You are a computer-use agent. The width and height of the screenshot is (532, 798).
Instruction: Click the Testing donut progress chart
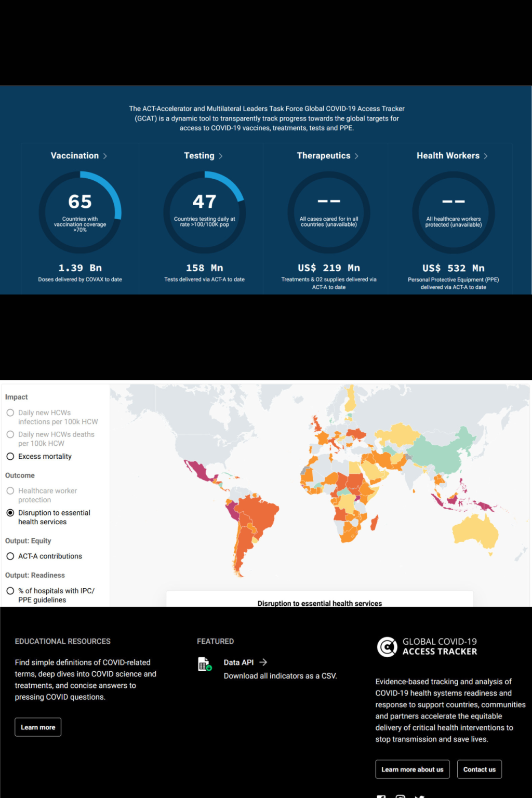click(204, 211)
